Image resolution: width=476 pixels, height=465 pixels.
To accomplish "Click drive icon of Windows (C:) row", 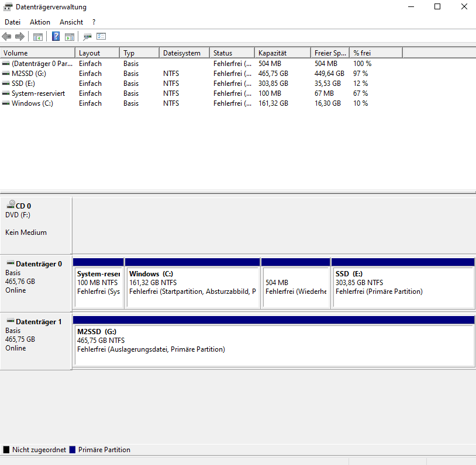I will (6, 103).
